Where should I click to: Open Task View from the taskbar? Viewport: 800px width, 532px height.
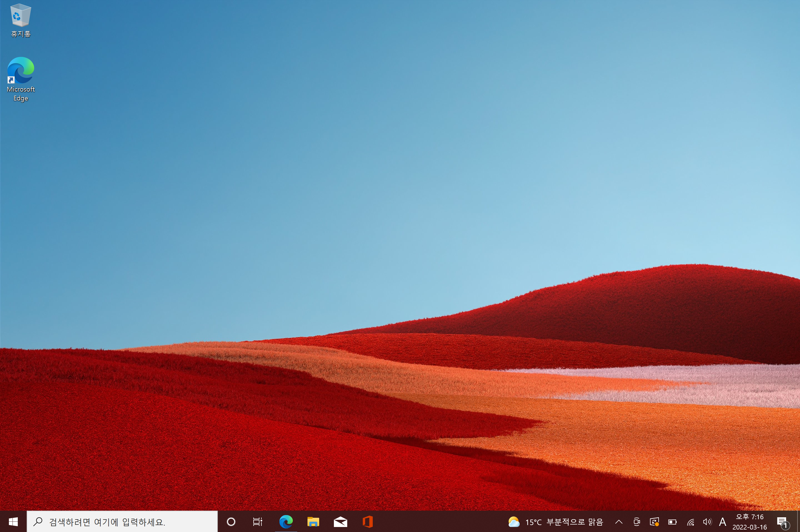(x=257, y=521)
